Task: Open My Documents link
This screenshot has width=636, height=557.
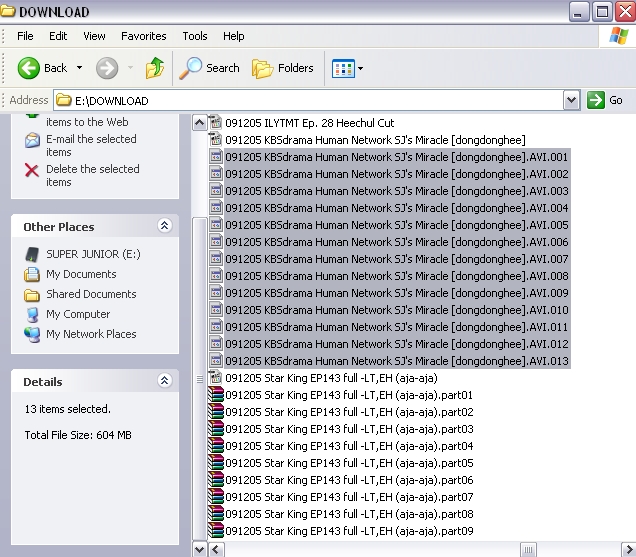Action: point(81,274)
